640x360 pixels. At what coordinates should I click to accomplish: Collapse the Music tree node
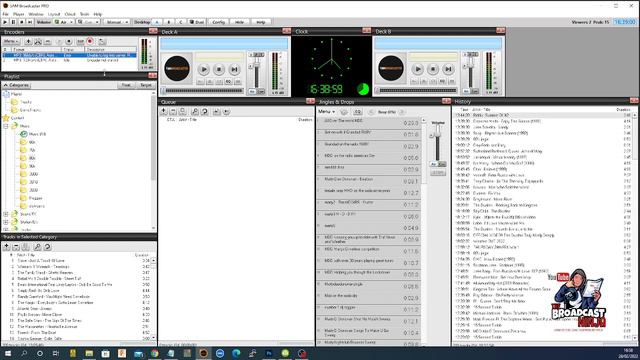click(x=6, y=126)
